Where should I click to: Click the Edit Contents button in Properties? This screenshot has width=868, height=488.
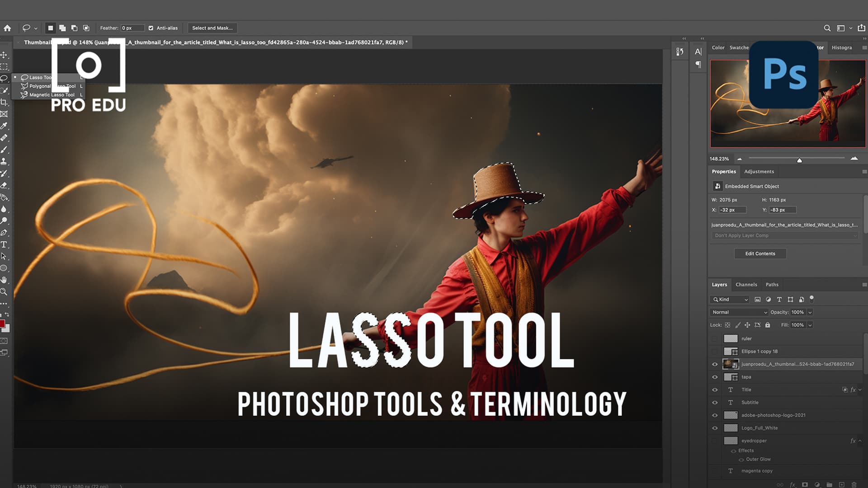(760, 253)
